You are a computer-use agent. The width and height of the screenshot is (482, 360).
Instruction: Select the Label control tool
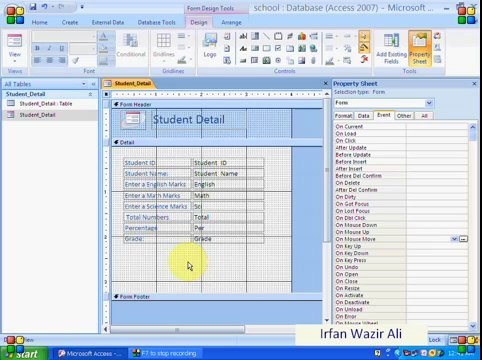tap(243, 49)
